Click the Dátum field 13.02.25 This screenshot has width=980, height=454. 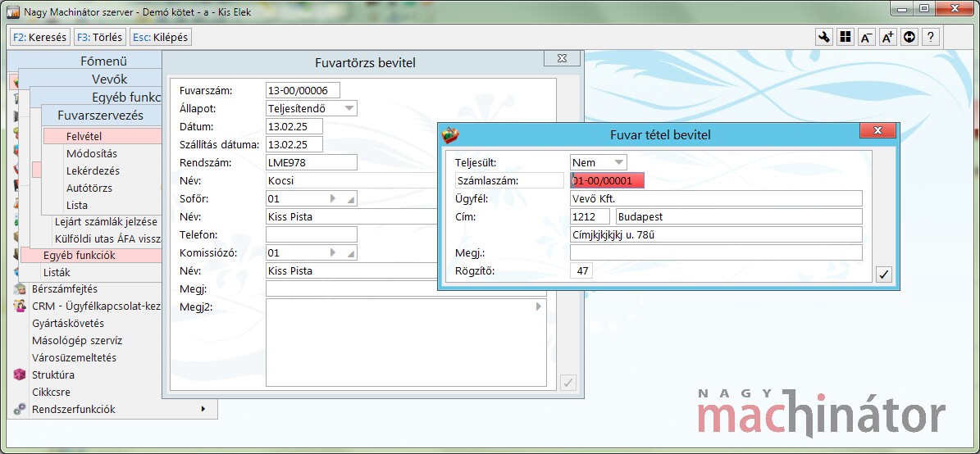point(294,126)
